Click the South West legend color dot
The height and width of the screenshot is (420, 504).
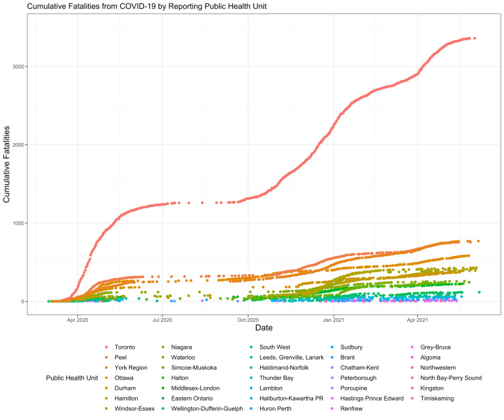(251, 347)
